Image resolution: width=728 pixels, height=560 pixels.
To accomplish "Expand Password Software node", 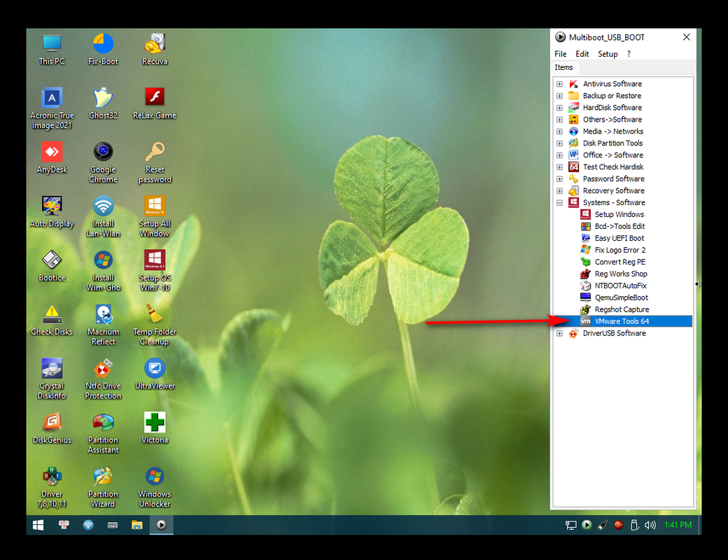I will (x=559, y=178).
